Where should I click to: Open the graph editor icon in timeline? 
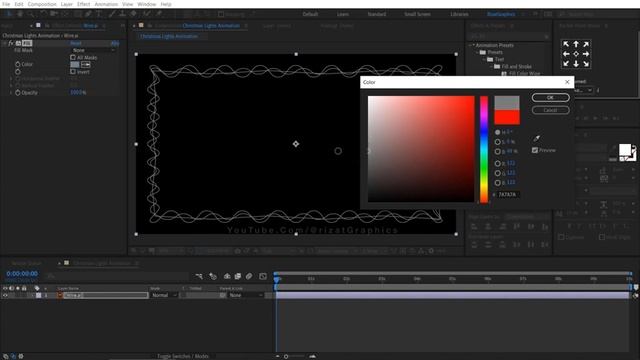(263, 276)
